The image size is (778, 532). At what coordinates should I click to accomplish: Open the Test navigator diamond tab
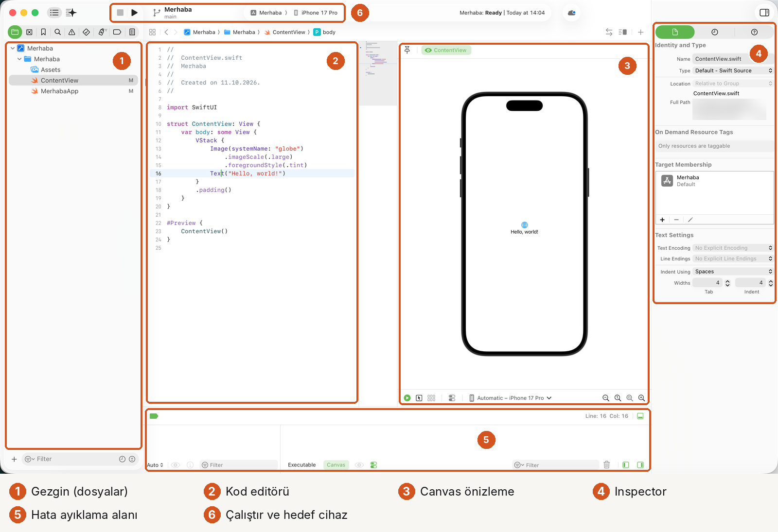pyautogui.click(x=86, y=32)
